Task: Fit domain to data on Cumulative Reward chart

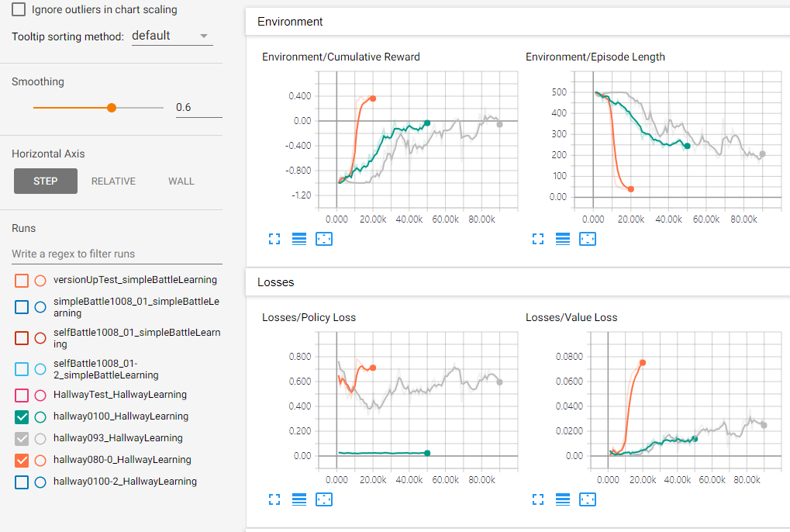Action: pyautogui.click(x=324, y=239)
